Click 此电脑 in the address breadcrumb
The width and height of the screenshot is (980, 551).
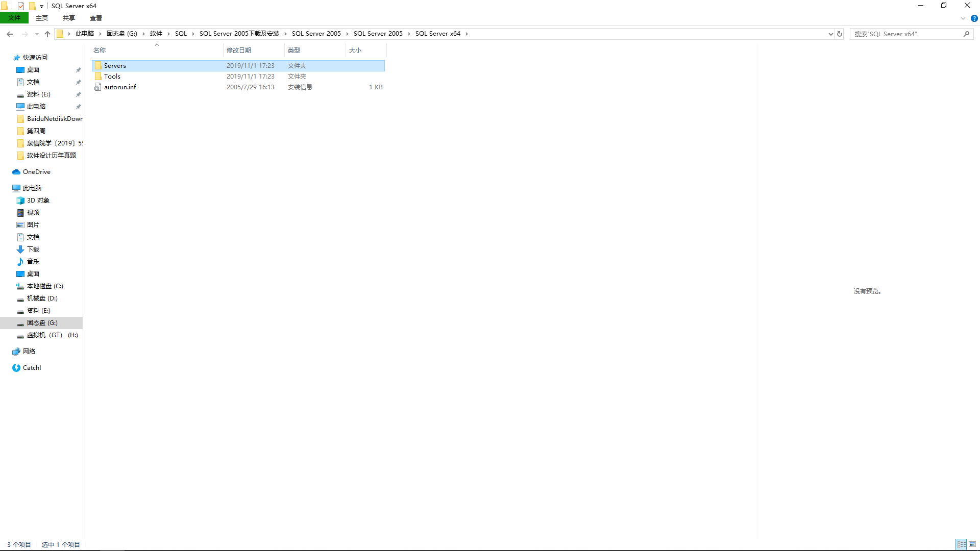[85, 34]
